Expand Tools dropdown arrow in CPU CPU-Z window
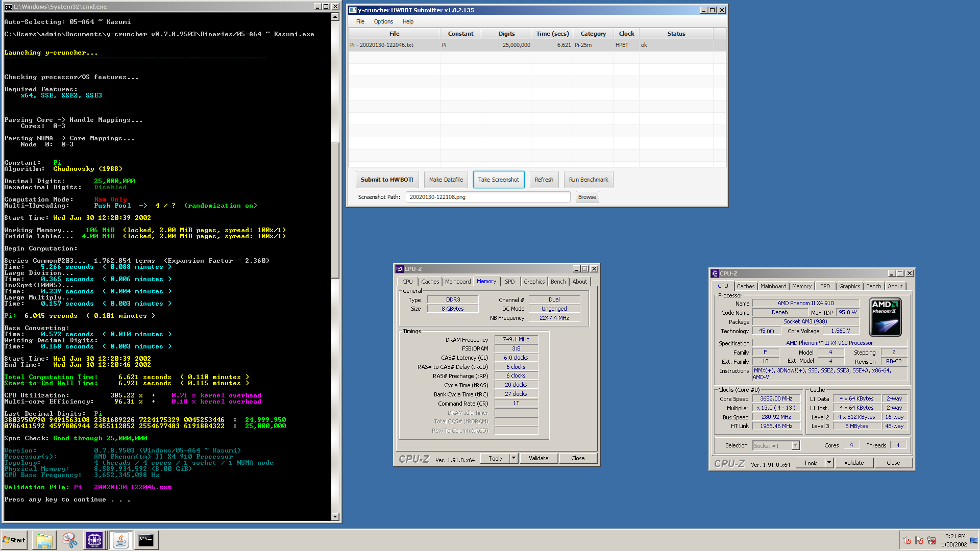This screenshot has height=551, width=980. [829, 463]
